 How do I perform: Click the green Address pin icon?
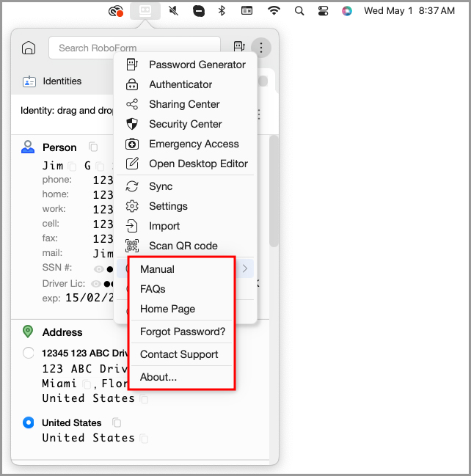(28, 332)
